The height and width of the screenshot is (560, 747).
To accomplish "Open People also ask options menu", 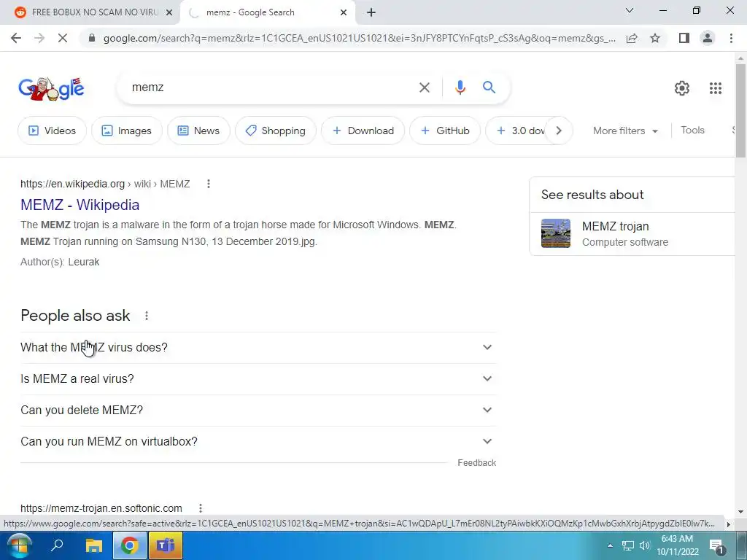I will coord(146,316).
